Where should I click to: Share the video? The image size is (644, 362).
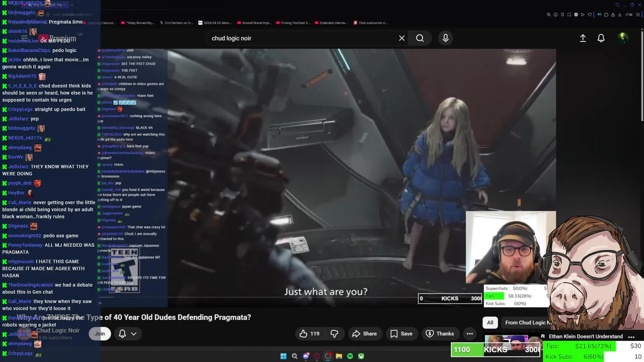point(364,334)
